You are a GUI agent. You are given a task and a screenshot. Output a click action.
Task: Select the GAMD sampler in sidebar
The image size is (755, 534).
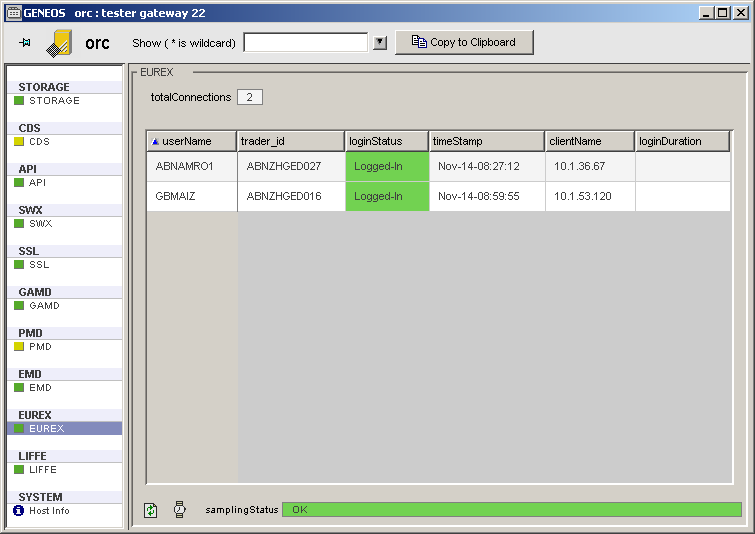tap(44, 306)
